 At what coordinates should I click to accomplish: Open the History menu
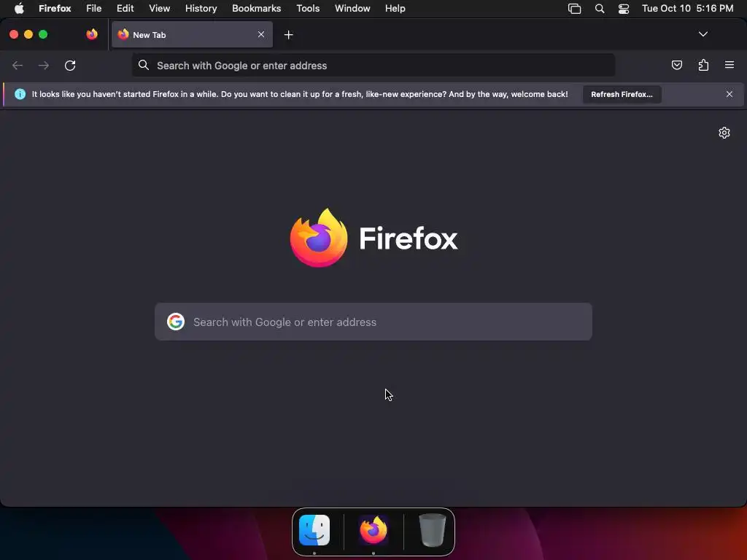click(x=201, y=8)
